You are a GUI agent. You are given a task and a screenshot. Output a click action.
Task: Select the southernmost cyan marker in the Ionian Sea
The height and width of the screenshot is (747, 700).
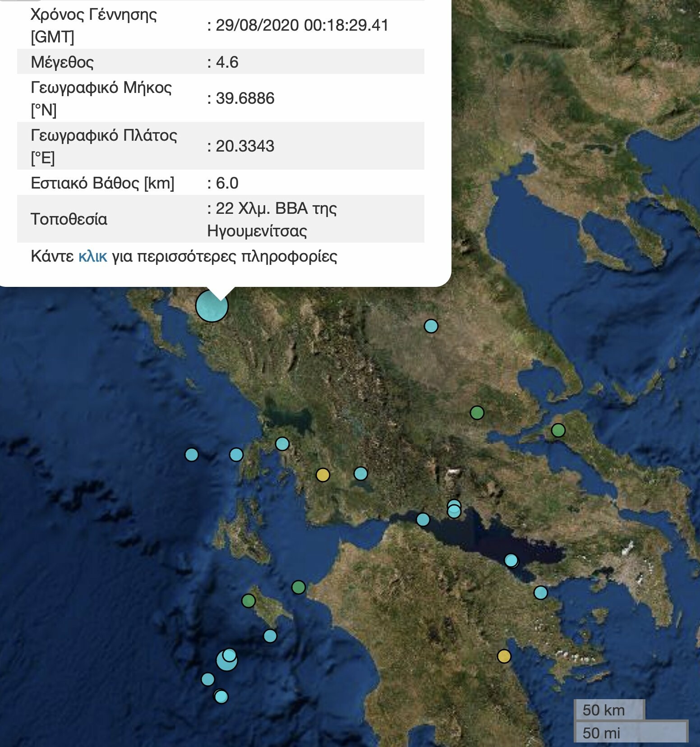[221, 696]
